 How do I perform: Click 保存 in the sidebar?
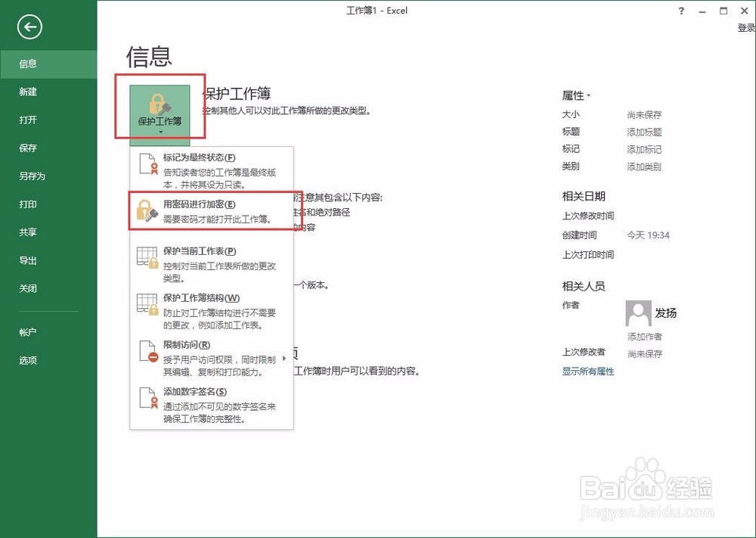pyautogui.click(x=48, y=148)
